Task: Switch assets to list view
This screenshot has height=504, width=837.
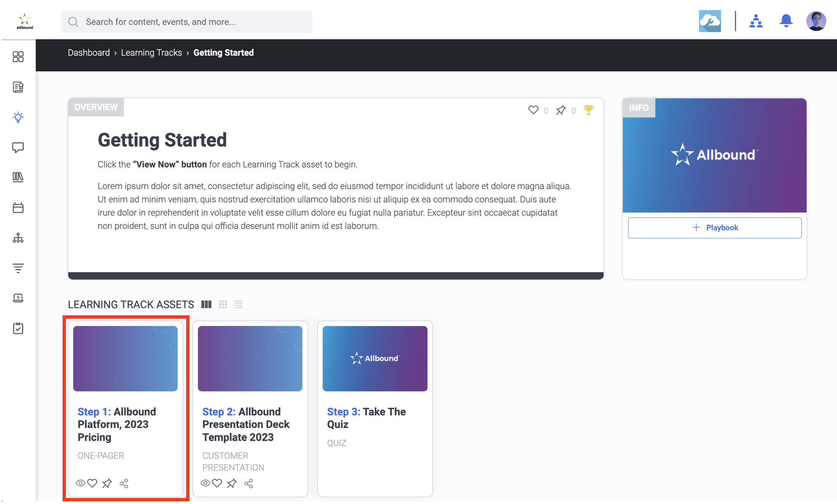Action: (x=238, y=304)
